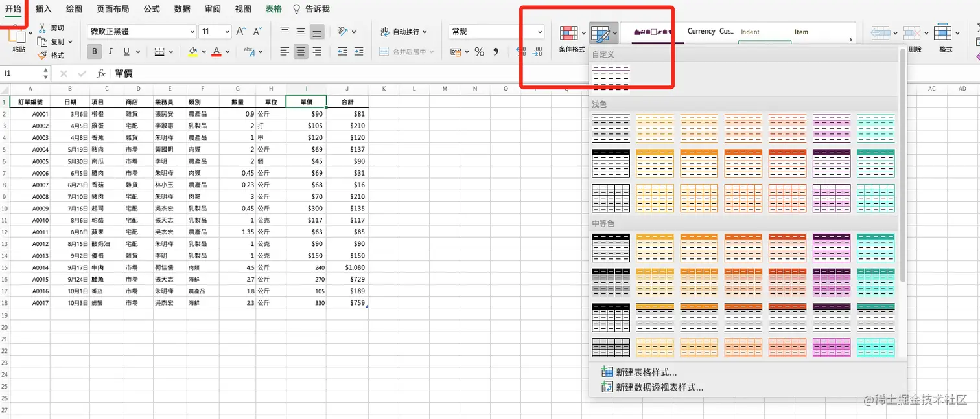Select the Currency cell style

point(701,31)
